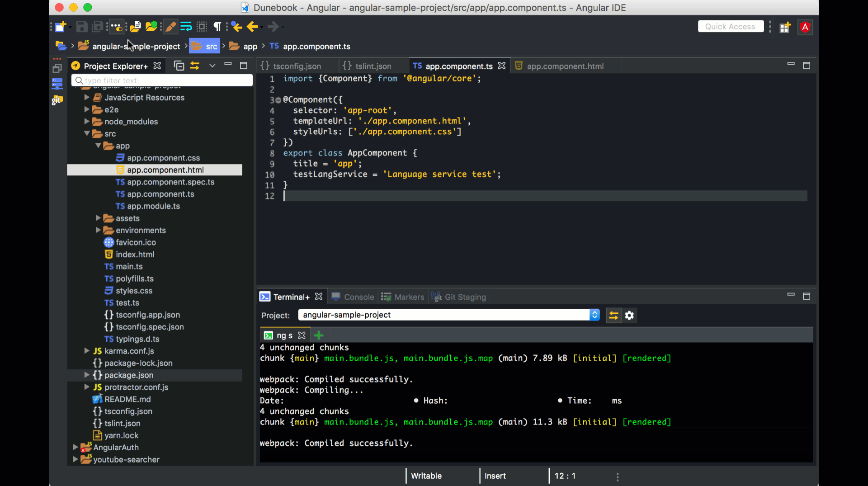Click the workspace root breadcrumb icon
This screenshot has height=486, width=868.
61,46
